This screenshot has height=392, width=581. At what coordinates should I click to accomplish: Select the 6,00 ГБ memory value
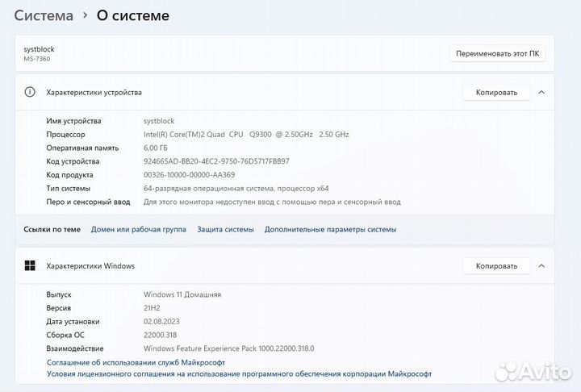tap(155, 148)
